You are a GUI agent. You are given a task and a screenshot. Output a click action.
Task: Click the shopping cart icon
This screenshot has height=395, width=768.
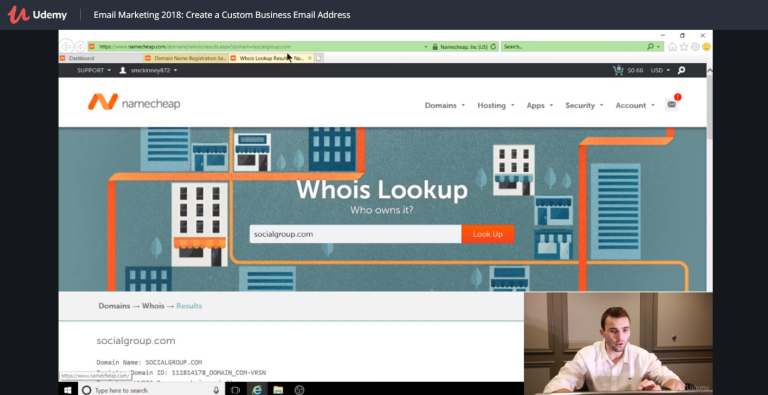618,70
